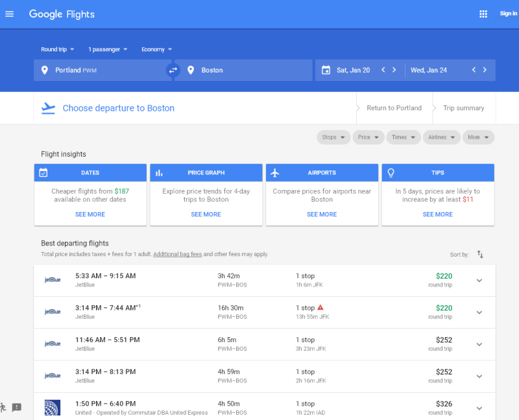
Task: Click the Dates card header
Action: 90,172
